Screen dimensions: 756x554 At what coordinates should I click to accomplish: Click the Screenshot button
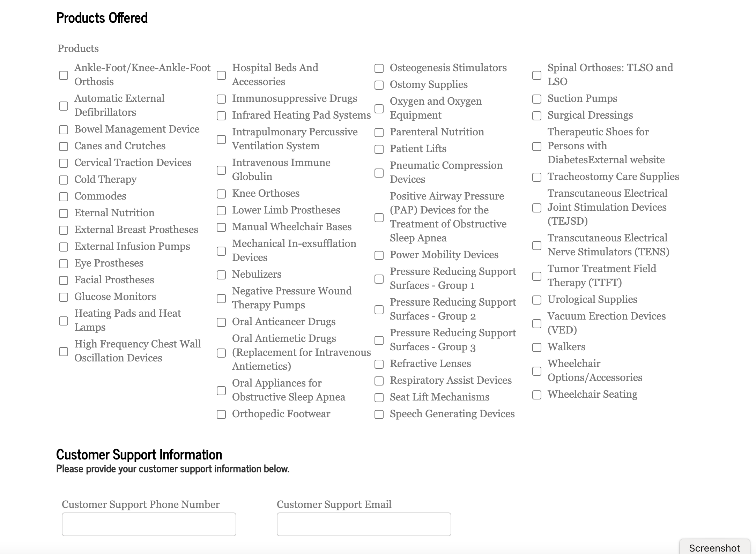pyautogui.click(x=714, y=548)
